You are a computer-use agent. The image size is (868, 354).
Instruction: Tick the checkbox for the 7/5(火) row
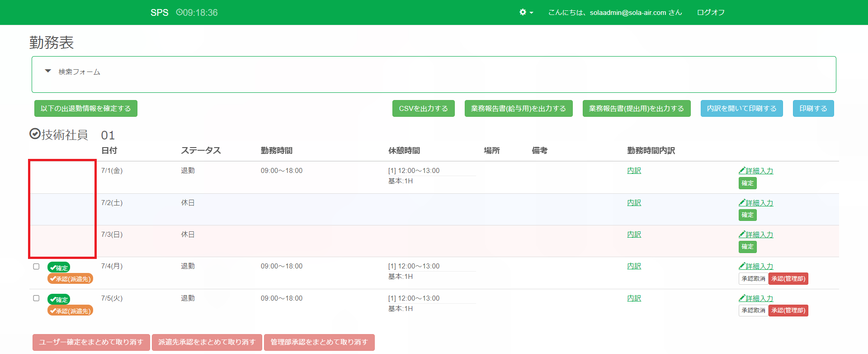point(36,298)
